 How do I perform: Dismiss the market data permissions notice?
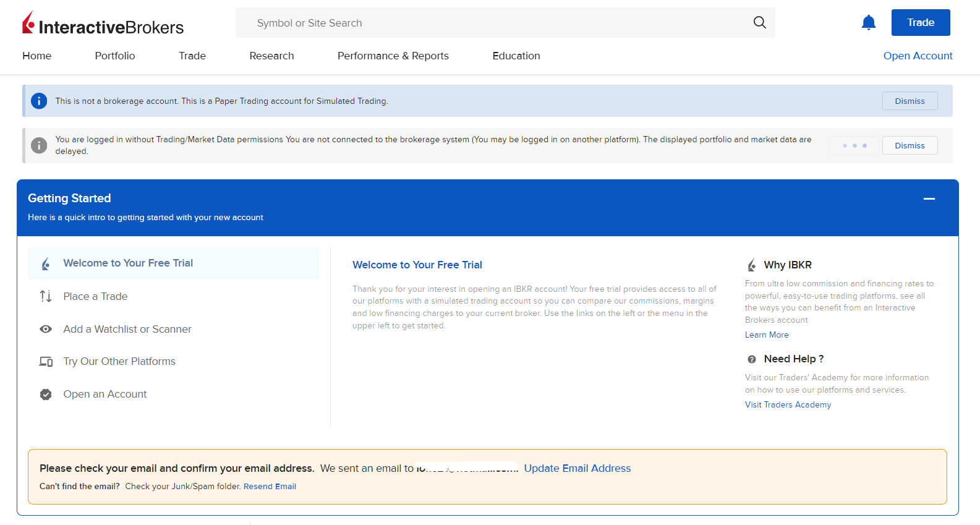(910, 145)
